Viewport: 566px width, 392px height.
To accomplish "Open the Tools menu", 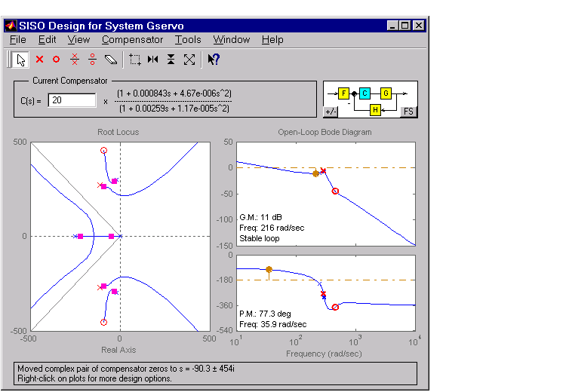I will pos(188,39).
